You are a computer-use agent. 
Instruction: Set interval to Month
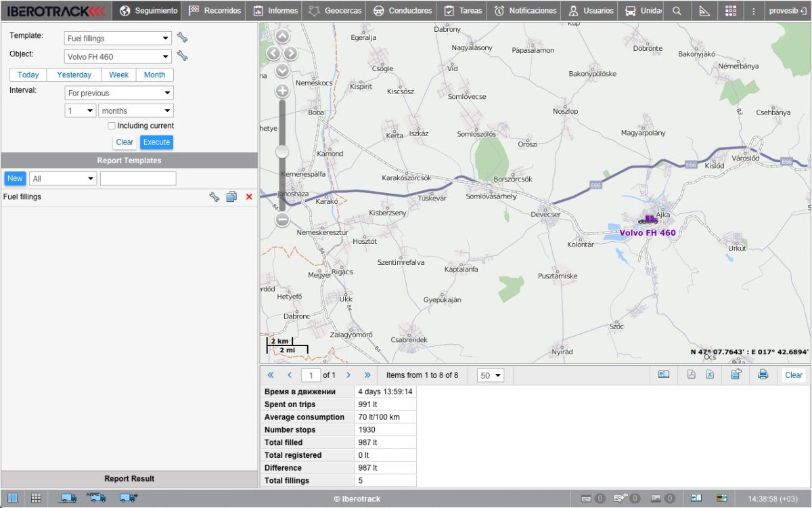point(154,75)
